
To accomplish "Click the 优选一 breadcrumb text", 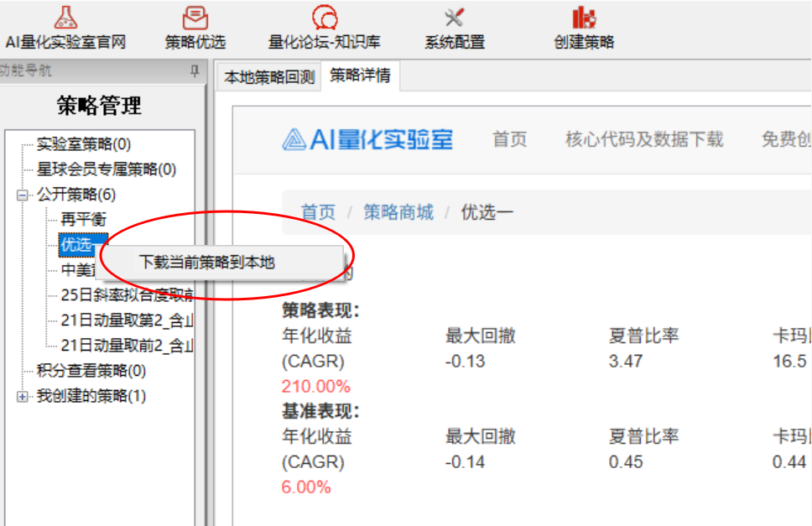I will click(487, 212).
